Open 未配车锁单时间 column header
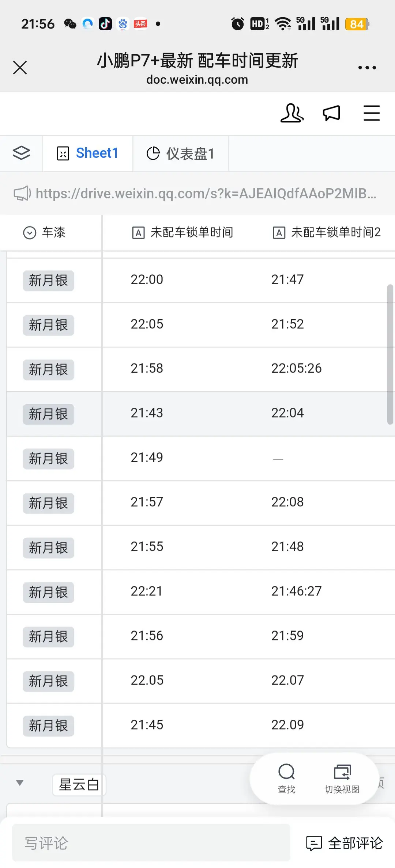This screenshot has width=395, height=868. tap(183, 232)
